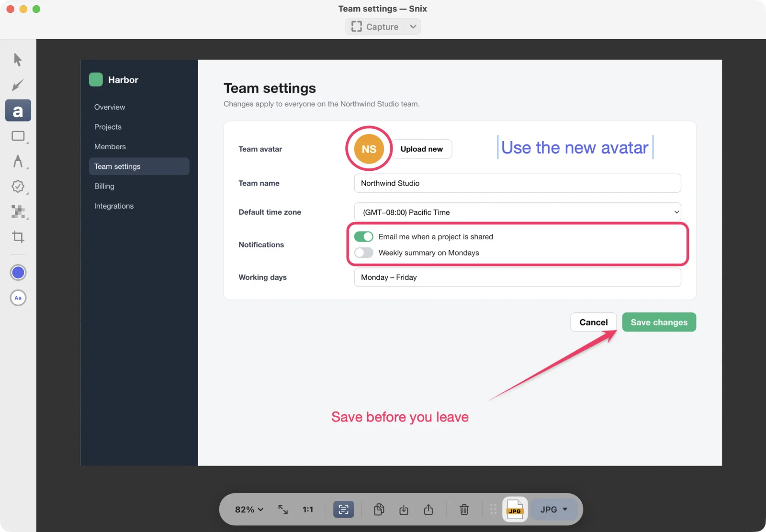The image size is (766, 532).
Task: Click the Team name input field
Action: [x=518, y=183]
